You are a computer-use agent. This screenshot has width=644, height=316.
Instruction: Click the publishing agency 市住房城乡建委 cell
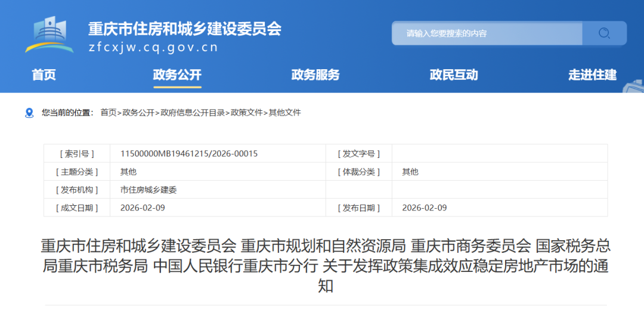tap(148, 190)
